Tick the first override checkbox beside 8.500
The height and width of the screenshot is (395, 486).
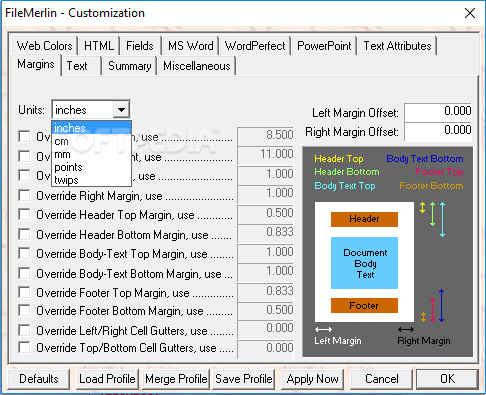[x=24, y=136]
